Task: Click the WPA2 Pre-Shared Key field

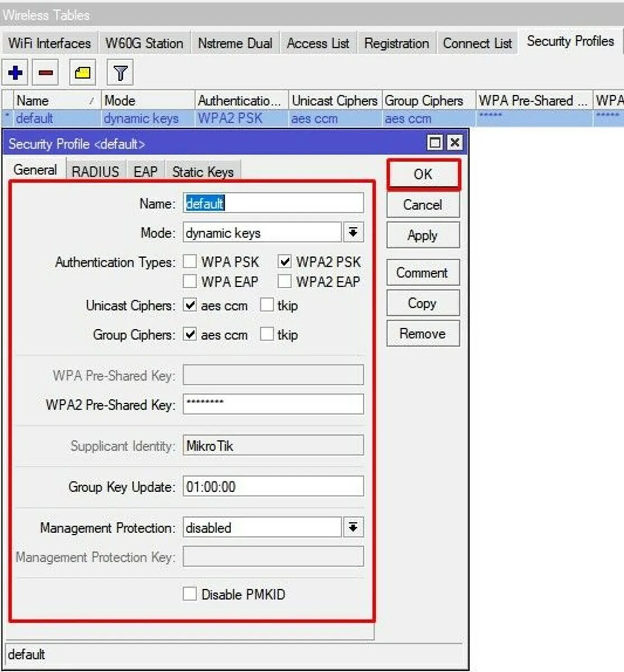Action: [x=273, y=404]
